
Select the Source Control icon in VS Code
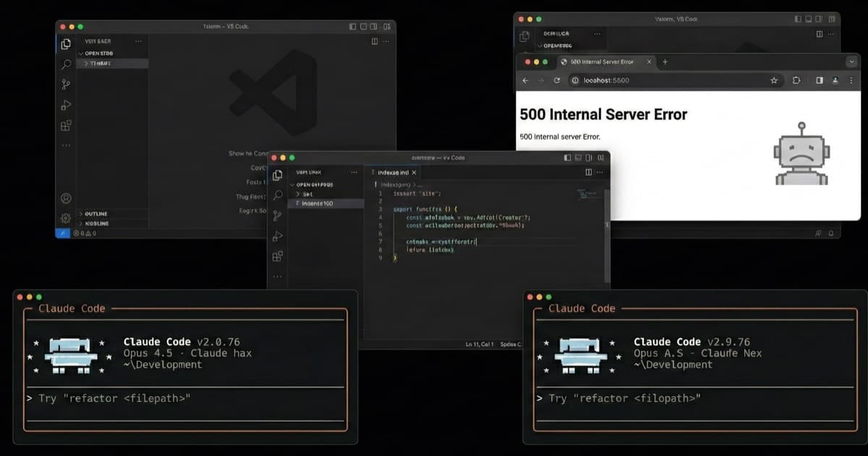point(66,84)
